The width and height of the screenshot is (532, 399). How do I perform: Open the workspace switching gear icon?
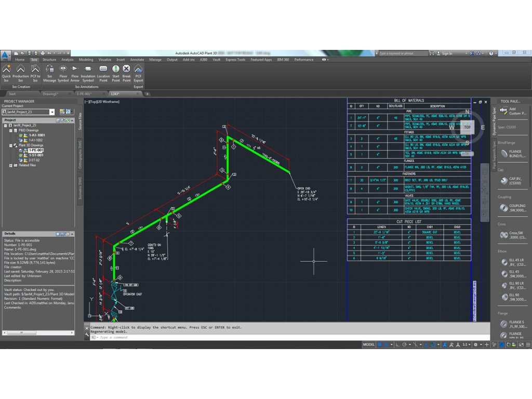476,345
